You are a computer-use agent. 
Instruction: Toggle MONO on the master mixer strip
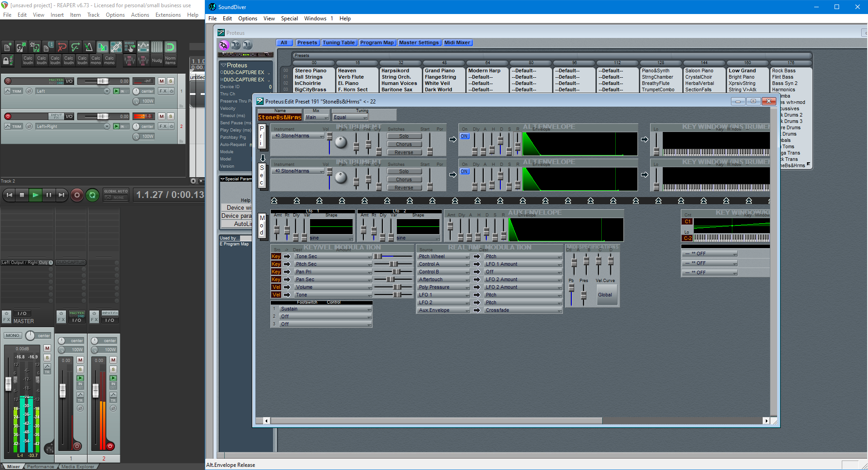coord(13,335)
